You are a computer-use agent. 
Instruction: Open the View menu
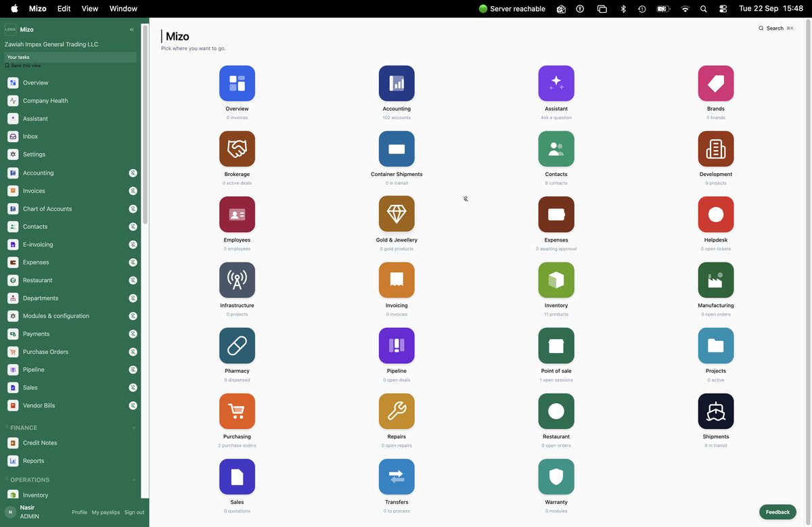[x=89, y=9]
